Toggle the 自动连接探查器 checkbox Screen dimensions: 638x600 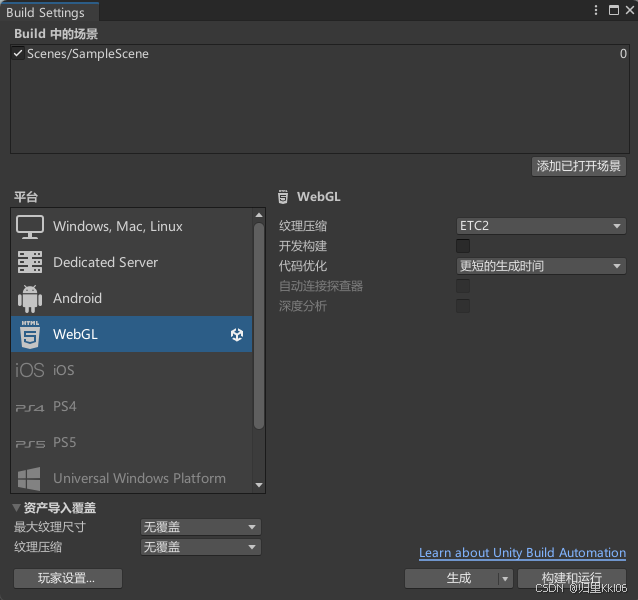tap(463, 286)
